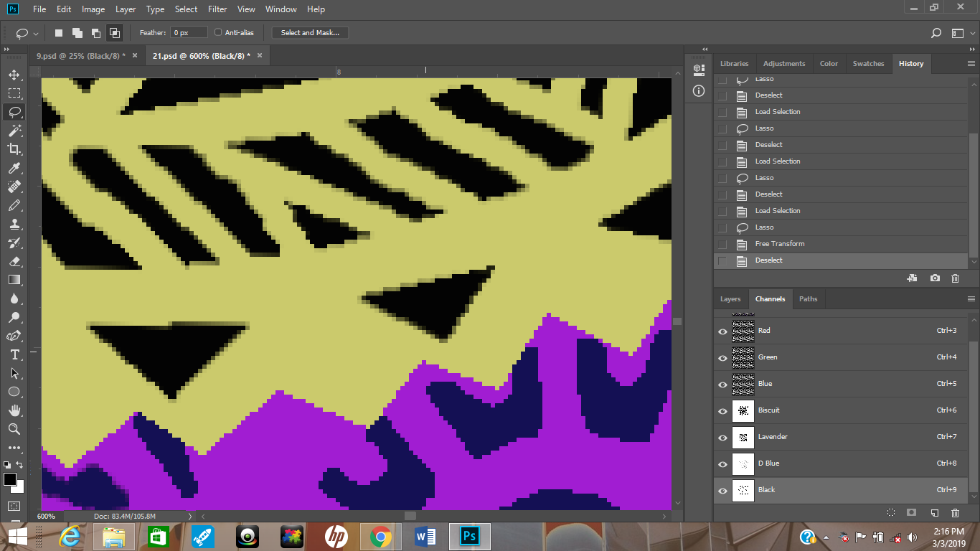Collapse right panels double arrow
980x551 pixels.
(x=972, y=50)
